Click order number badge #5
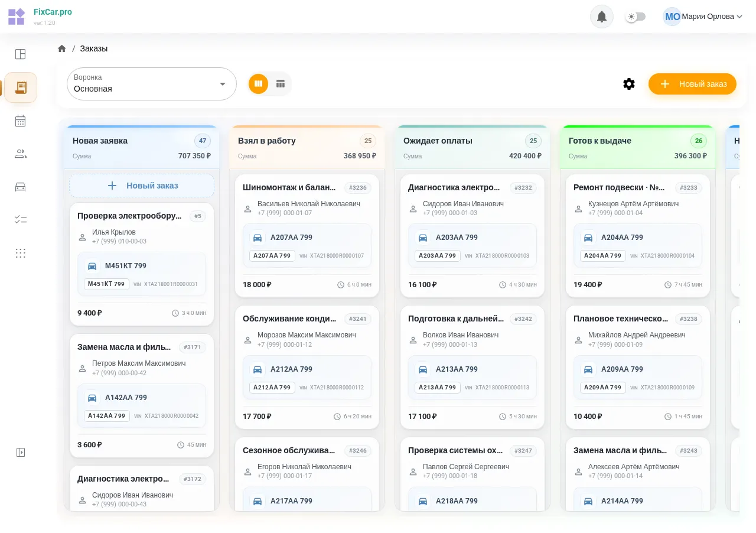 coord(198,216)
